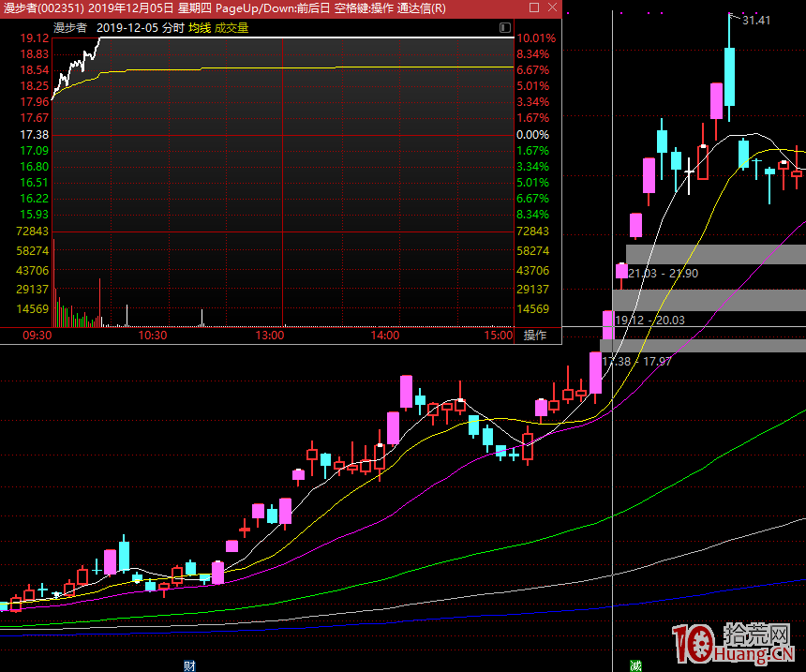Select the 均线 legend label

click(199, 28)
